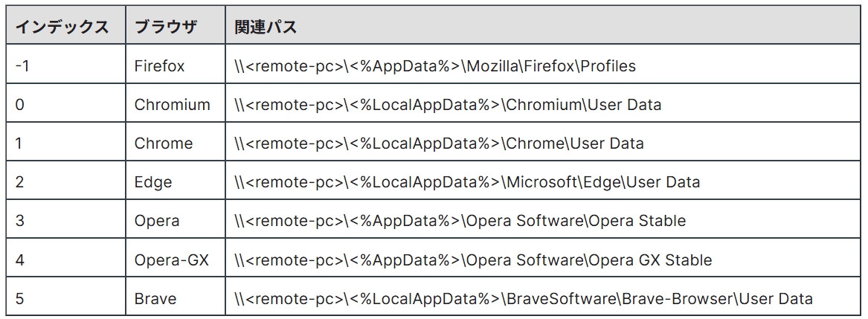Select the Edge browser cell

coord(152,182)
